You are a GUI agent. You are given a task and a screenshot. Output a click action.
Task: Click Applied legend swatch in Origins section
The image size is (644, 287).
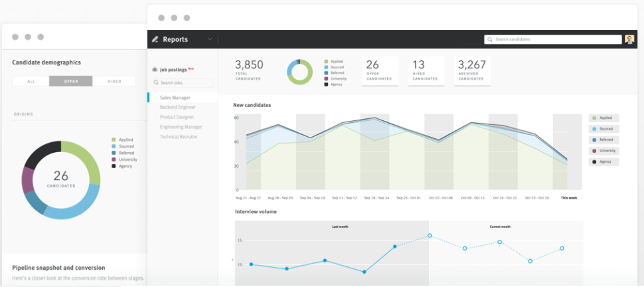[x=114, y=140]
